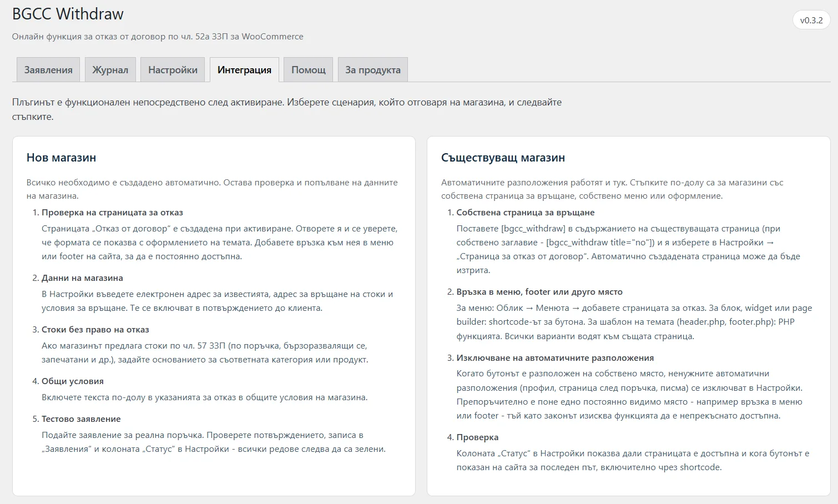The image size is (838, 504).
Task: Click step heading Общи условия
Action: point(73,381)
